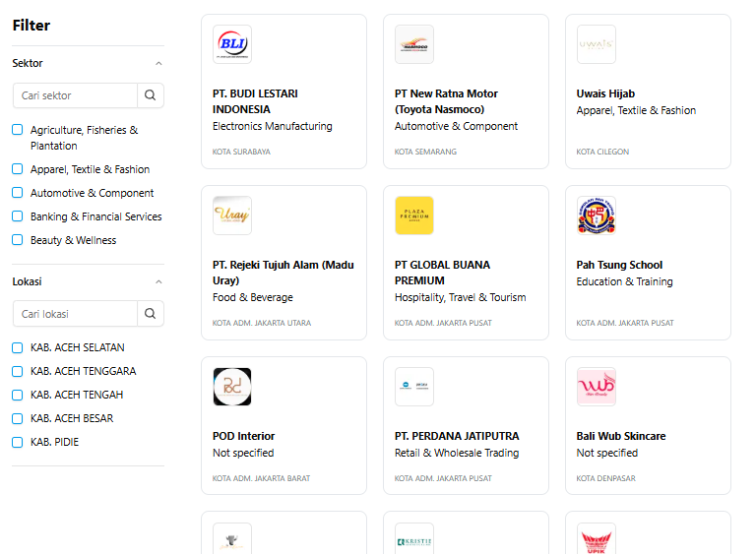
Task: Open the Uwais Hijab logo
Action: 597,44
